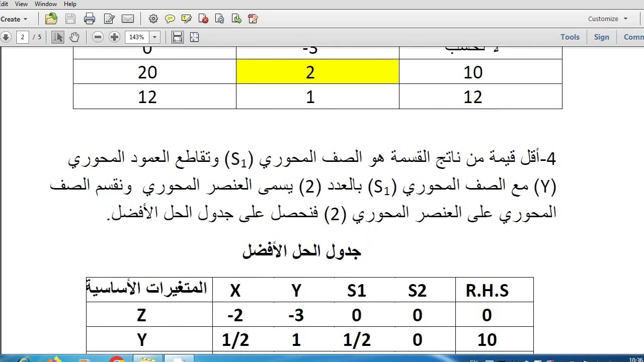The width and height of the screenshot is (644, 362).
Task: Click the Y column header
Action: pos(296,290)
